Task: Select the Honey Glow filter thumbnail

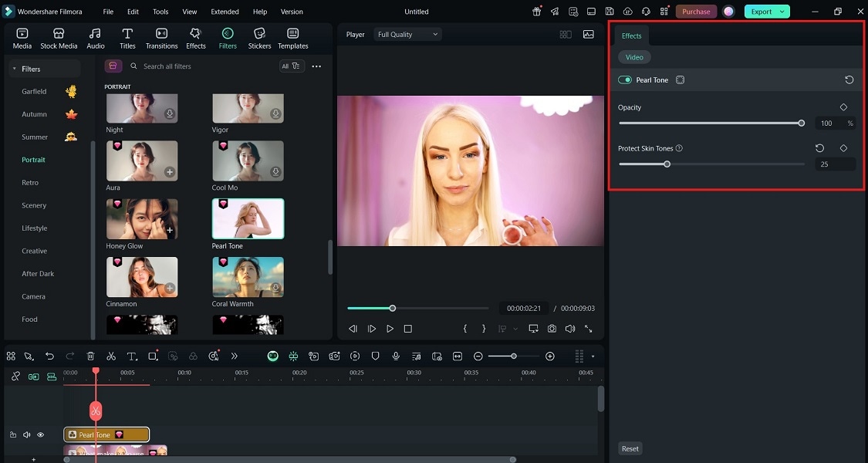Action: (x=142, y=218)
